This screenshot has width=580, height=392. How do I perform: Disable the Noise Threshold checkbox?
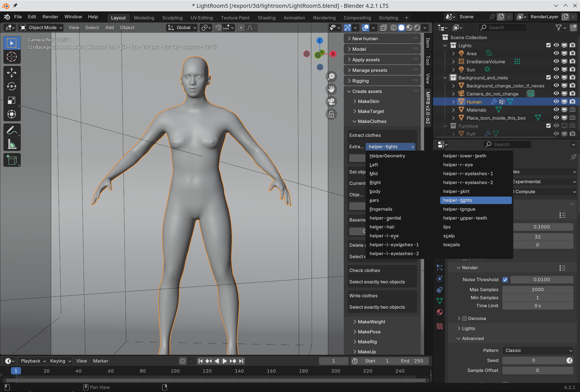[505, 280]
